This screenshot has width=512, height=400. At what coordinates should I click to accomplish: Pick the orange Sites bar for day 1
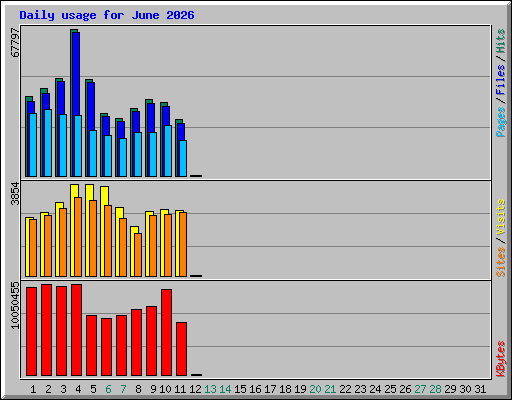pyautogui.click(x=33, y=248)
